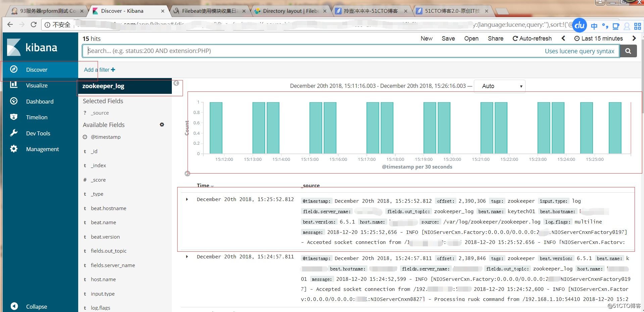Switch to 51CTO博客2.0 tab

pyautogui.click(x=453, y=11)
